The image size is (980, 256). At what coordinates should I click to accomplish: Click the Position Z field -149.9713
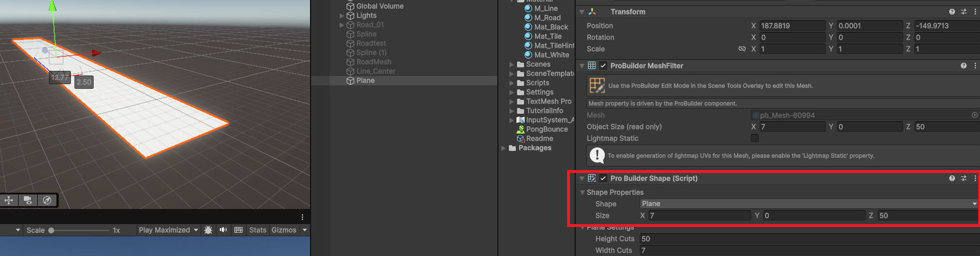click(947, 26)
